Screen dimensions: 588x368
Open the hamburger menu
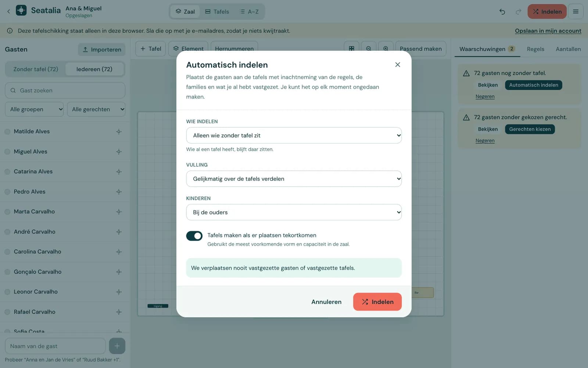576,12
